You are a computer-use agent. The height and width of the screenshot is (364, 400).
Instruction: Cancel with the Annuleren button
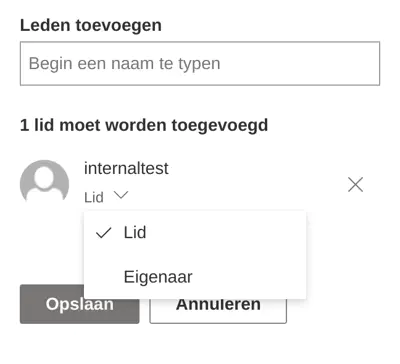coord(218,304)
